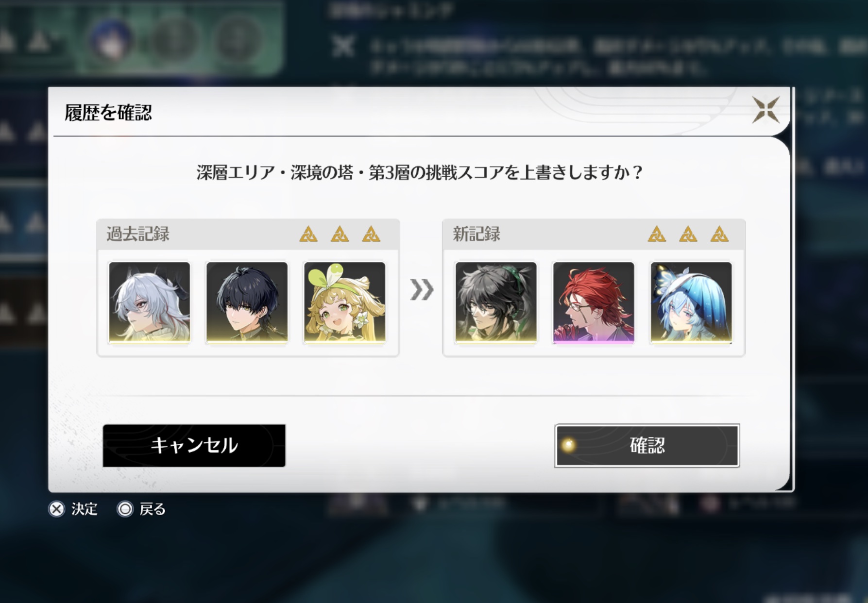Select the black-haired character portrait in 過去記録
This screenshot has width=868, height=603.
coord(247,303)
